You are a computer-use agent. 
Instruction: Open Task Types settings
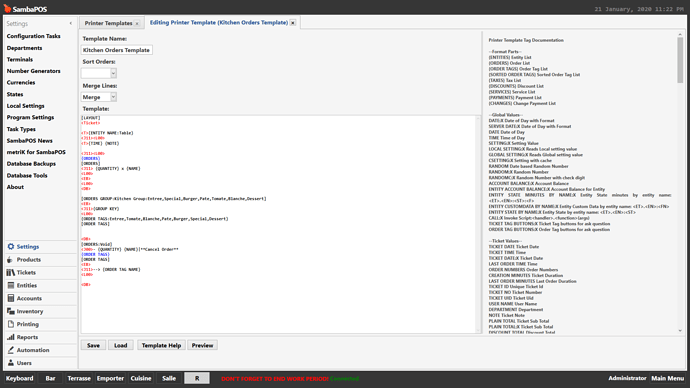tap(21, 129)
